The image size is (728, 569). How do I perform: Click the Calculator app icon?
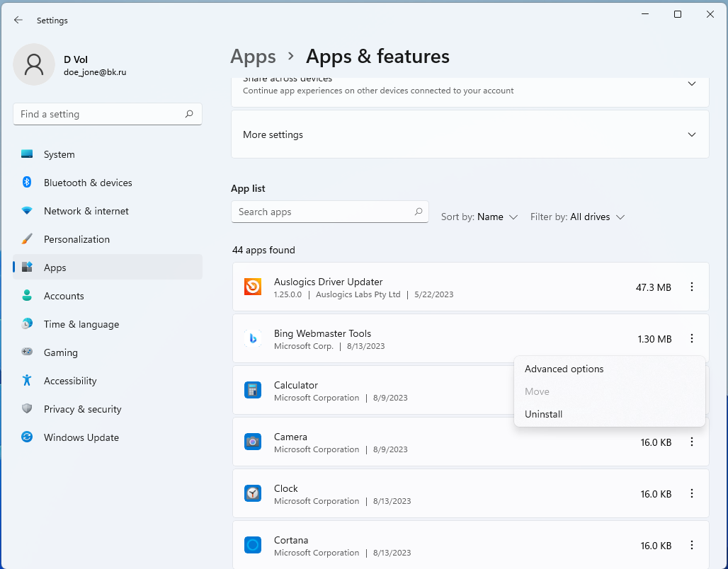pos(253,390)
